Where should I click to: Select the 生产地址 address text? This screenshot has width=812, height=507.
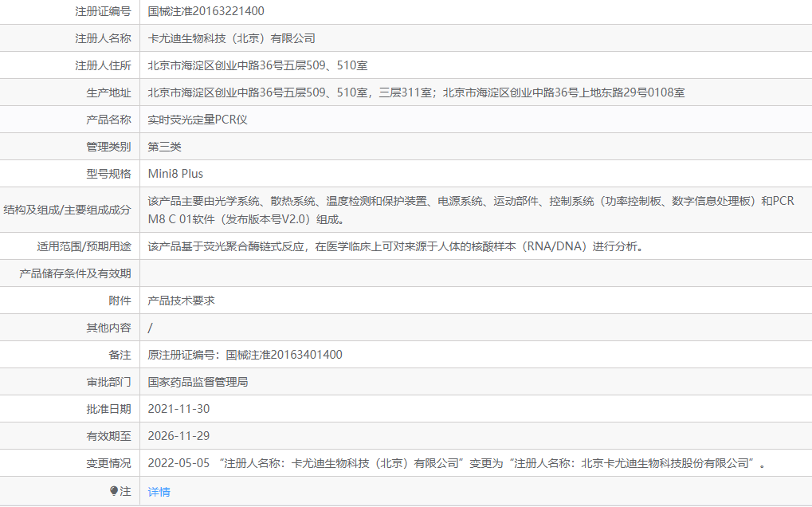pyautogui.click(x=416, y=92)
